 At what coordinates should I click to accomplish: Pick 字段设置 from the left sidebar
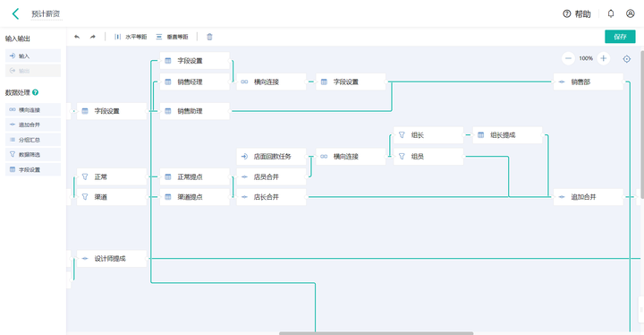33,169
